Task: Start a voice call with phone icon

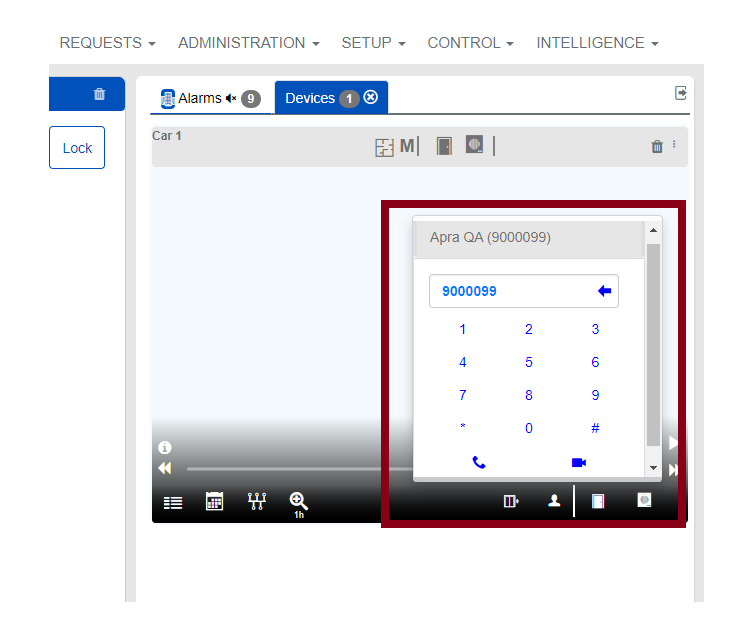Action: pos(479,462)
